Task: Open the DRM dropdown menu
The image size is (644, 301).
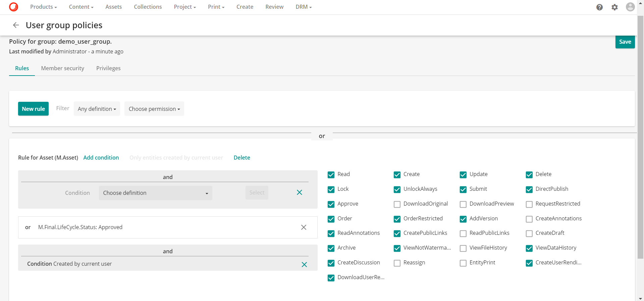Action: click(304, 7)
